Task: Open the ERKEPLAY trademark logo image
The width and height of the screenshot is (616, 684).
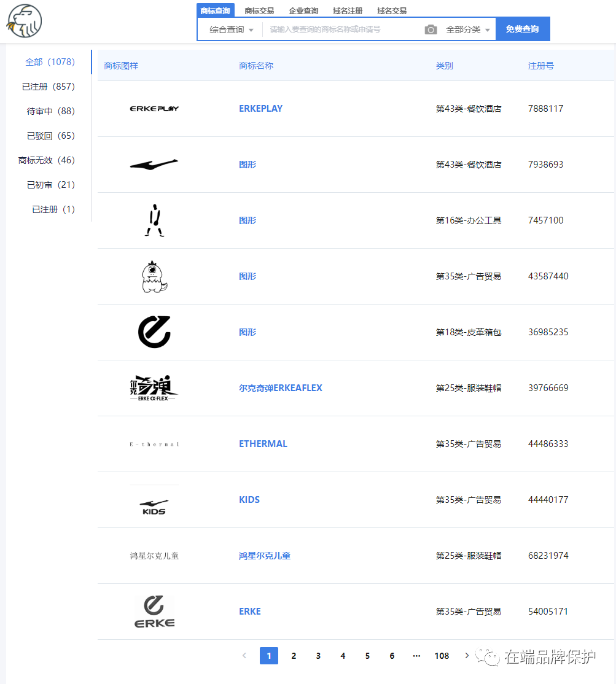Action: 154,109
